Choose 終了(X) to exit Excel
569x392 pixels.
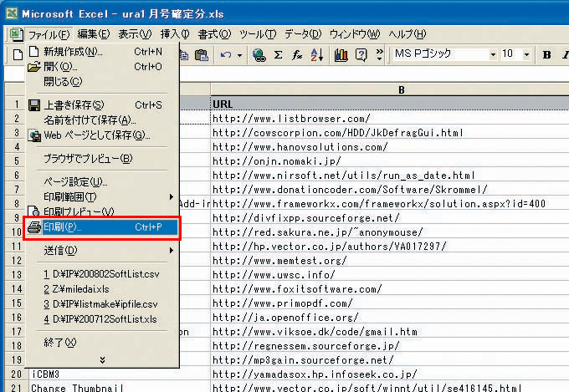point(102,343)
